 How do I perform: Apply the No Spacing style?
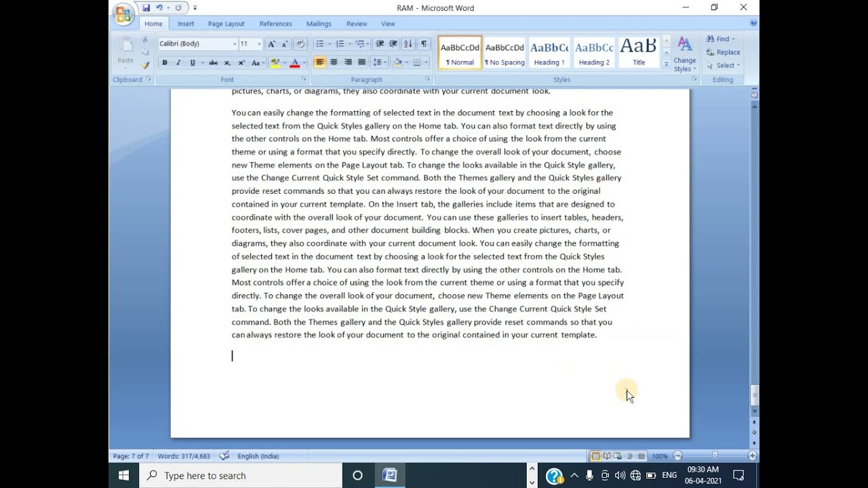coord(505,53)
